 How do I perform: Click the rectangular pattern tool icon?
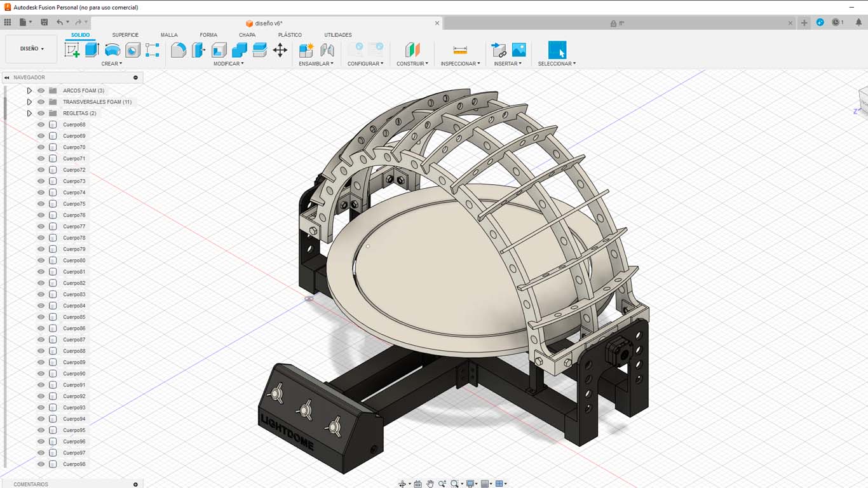click(153, 50)
